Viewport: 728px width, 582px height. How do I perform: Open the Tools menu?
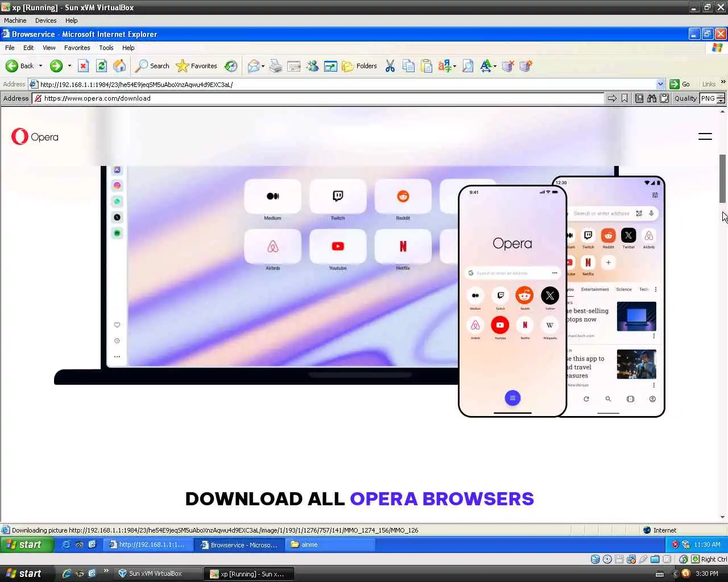(106, 48)
